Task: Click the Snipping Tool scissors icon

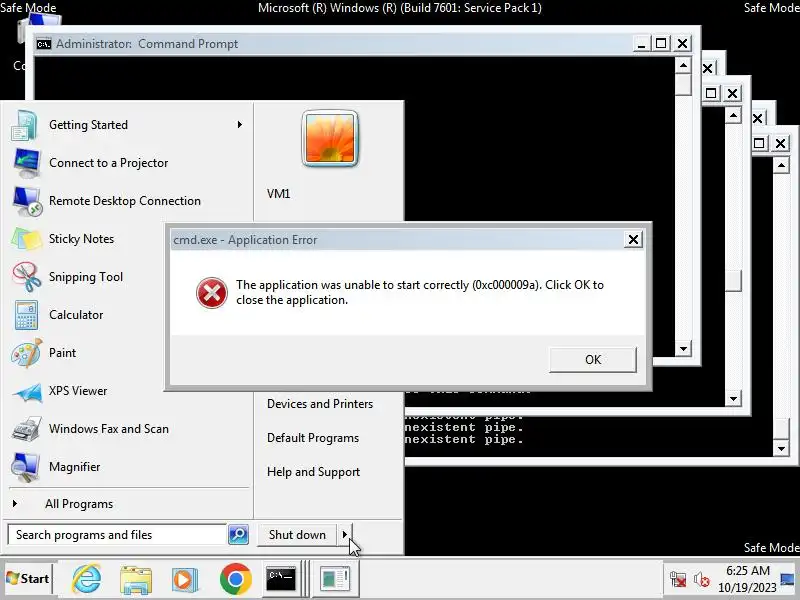Action: point(27,277)
